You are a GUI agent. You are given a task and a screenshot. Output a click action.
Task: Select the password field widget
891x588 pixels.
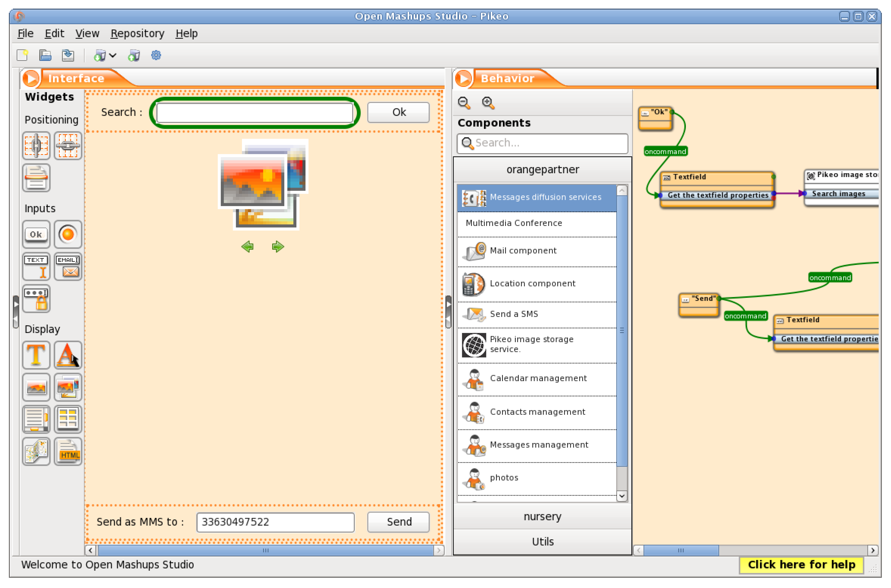[36, 299]
